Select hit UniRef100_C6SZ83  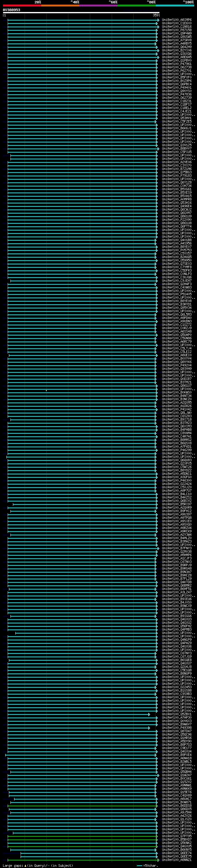pyautogui.click(x=176, y=416)
